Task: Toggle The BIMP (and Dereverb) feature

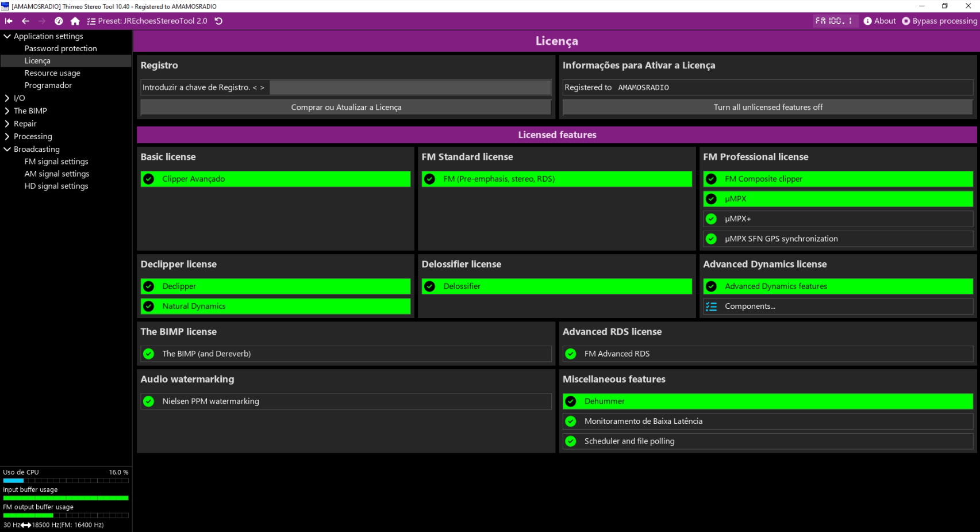Action: click(346, 354)
